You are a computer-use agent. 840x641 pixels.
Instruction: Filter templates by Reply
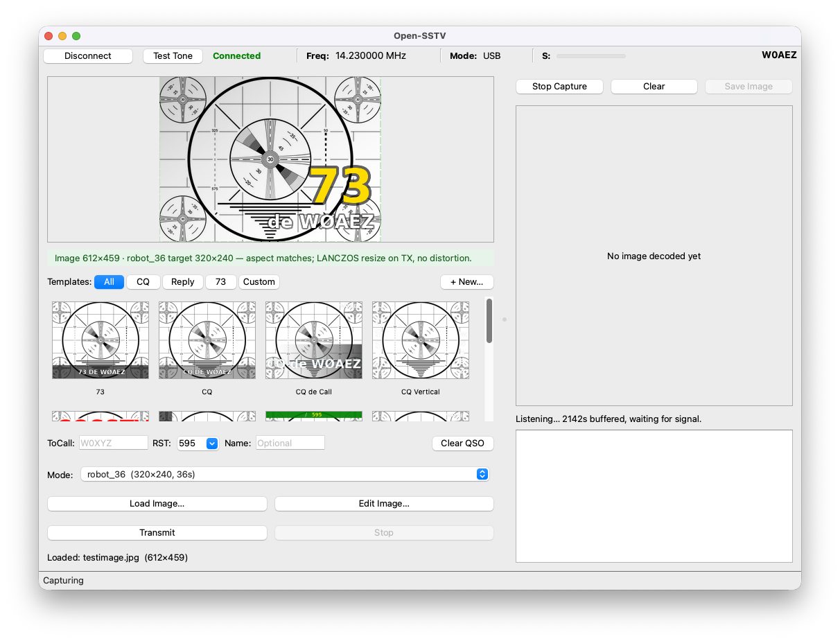click(183, 282)
